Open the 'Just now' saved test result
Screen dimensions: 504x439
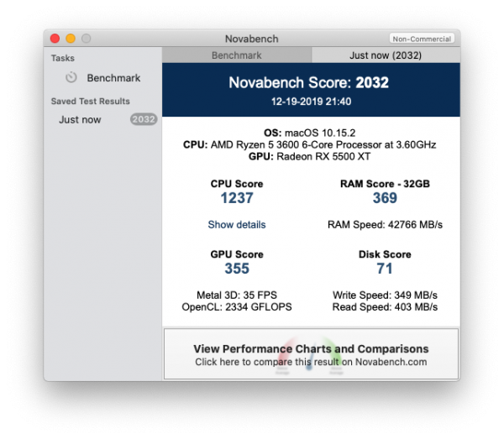102,119
